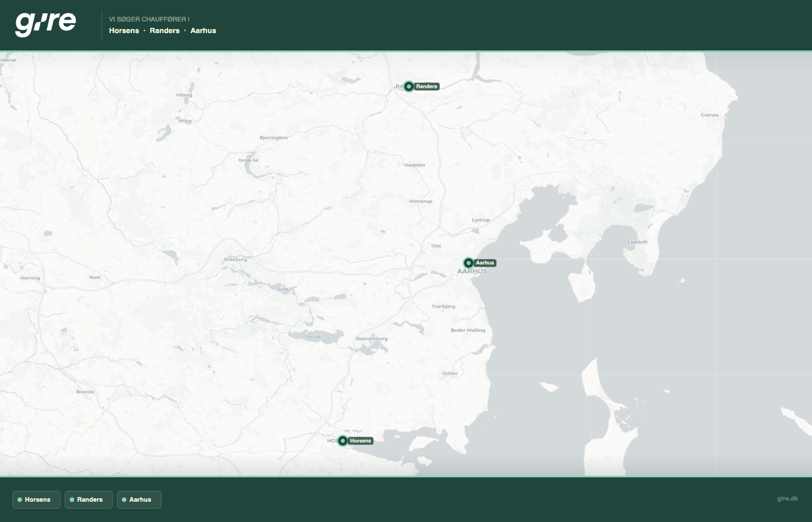Viewport: 812px width, 522px height.
Task: Click the Skanderborg town name on the map
Action: click(x=372, y=338)
